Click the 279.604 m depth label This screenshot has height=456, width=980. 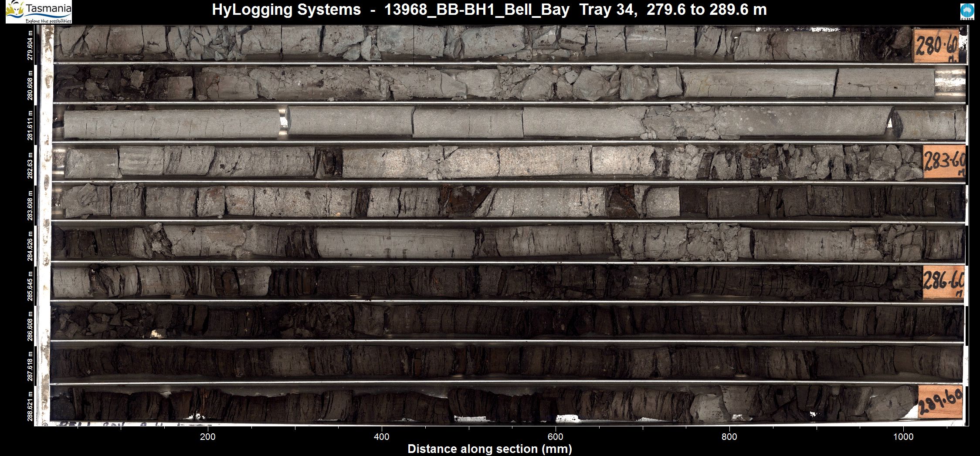pos(30,45)
